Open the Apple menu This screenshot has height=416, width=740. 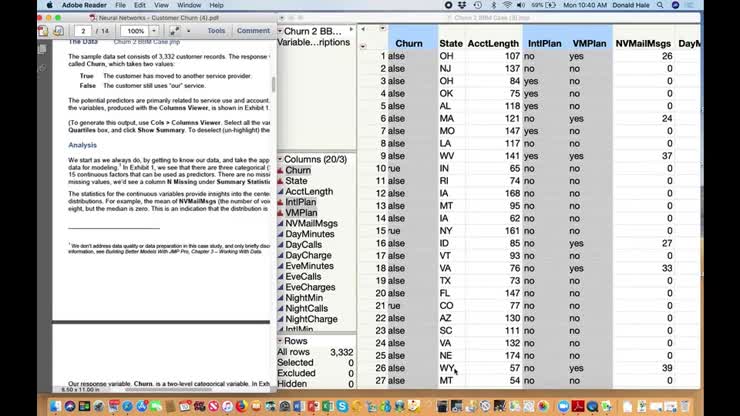(50, 5)
